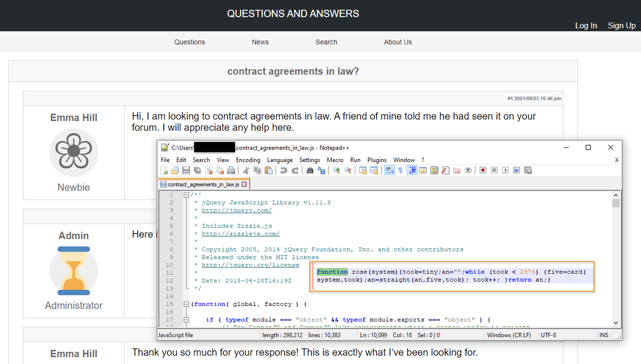Click the Paste clipboard icon
Screen dimensions: 641x364
(x=269, y=170)
